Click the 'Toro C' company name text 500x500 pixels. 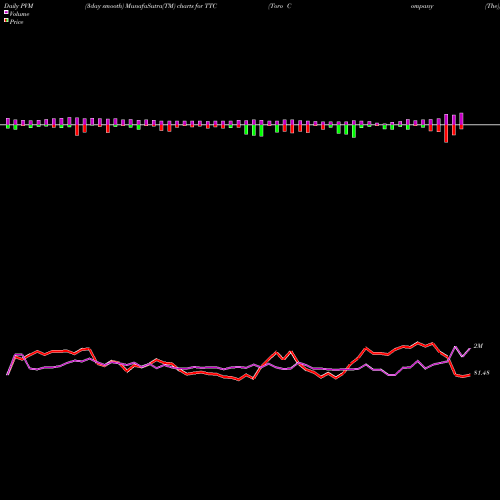(280, 6)
